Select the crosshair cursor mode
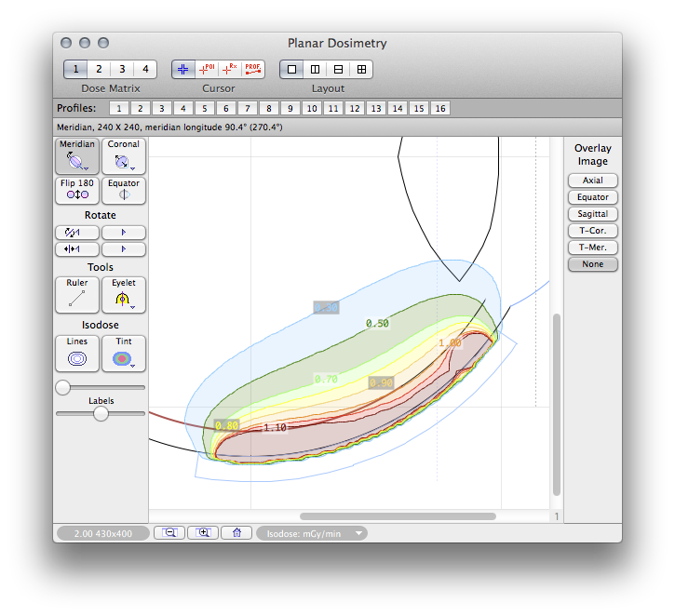 tap(182, 69)
